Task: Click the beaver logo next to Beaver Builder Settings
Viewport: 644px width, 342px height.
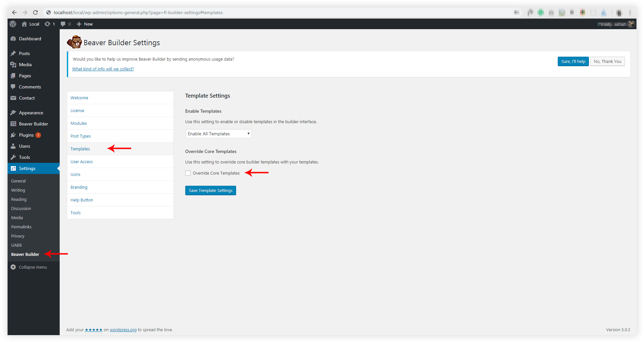Action: pos(74,42)
